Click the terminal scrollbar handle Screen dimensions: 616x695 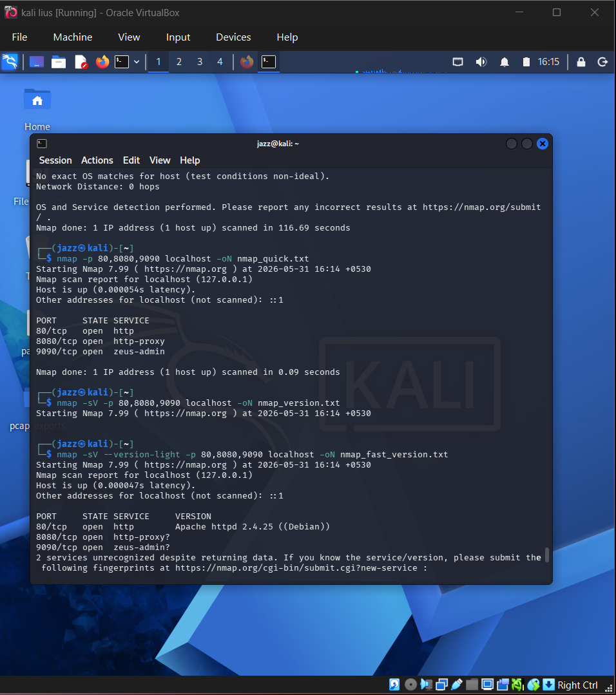[547, 555]
